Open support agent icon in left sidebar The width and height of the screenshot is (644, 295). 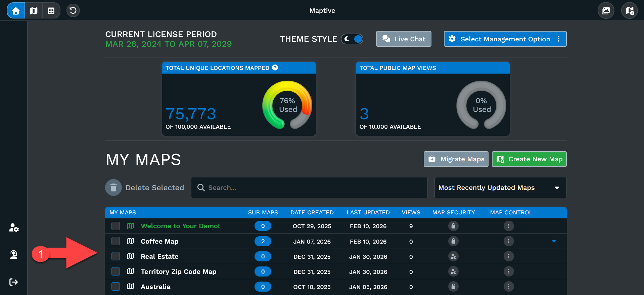click(14, 255)
